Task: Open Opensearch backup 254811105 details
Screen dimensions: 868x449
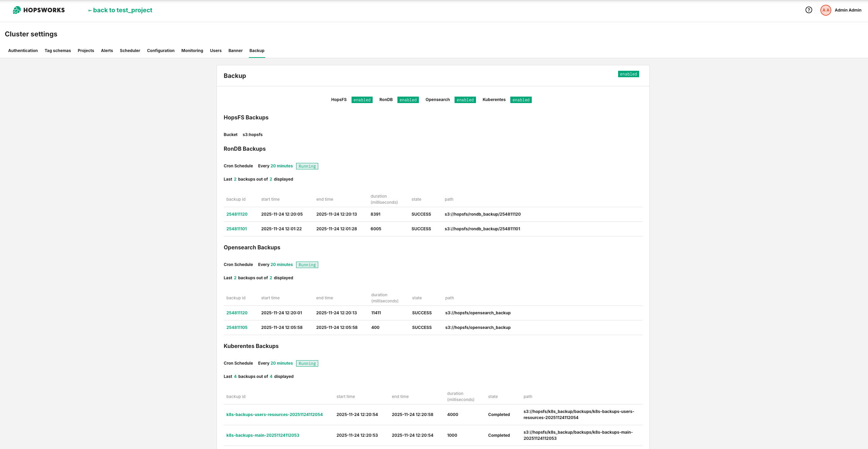Action: [x=237, y=327]
